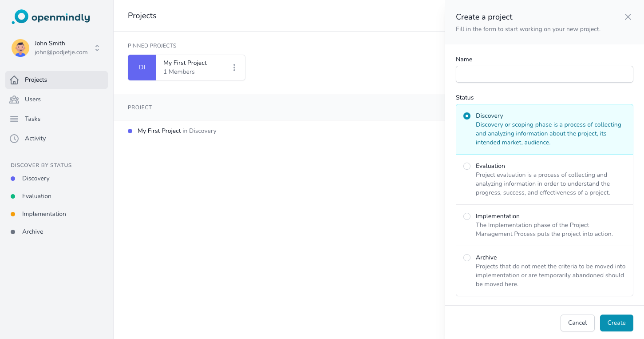
Task: Filter by Discovery status purple dot
Action: (x=13, y=179)
